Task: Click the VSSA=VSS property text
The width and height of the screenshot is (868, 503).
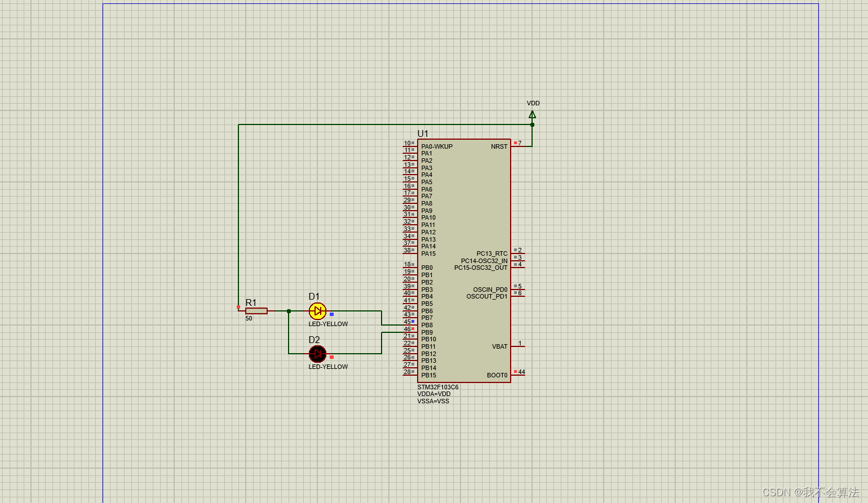Action: point(433,401)
